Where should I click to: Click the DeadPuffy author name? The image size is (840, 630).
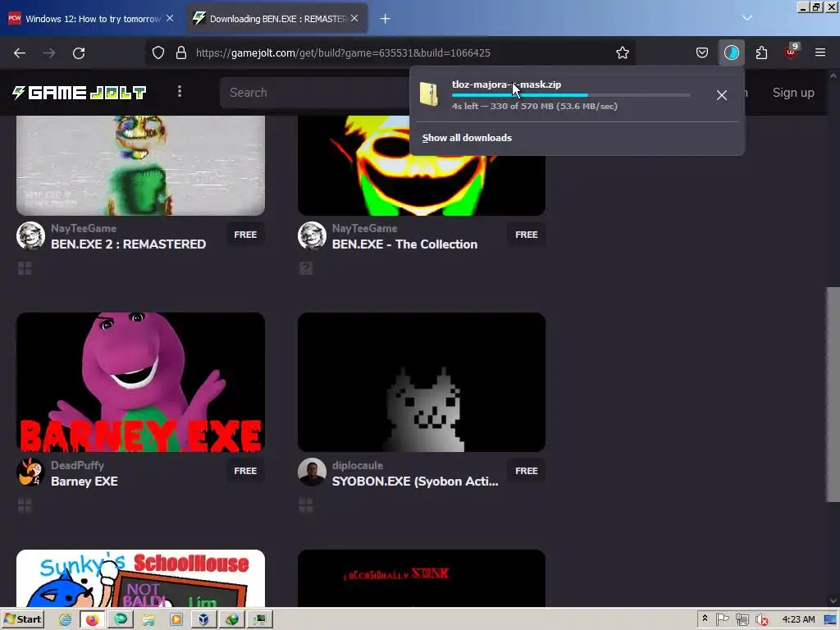click(78, 466)
